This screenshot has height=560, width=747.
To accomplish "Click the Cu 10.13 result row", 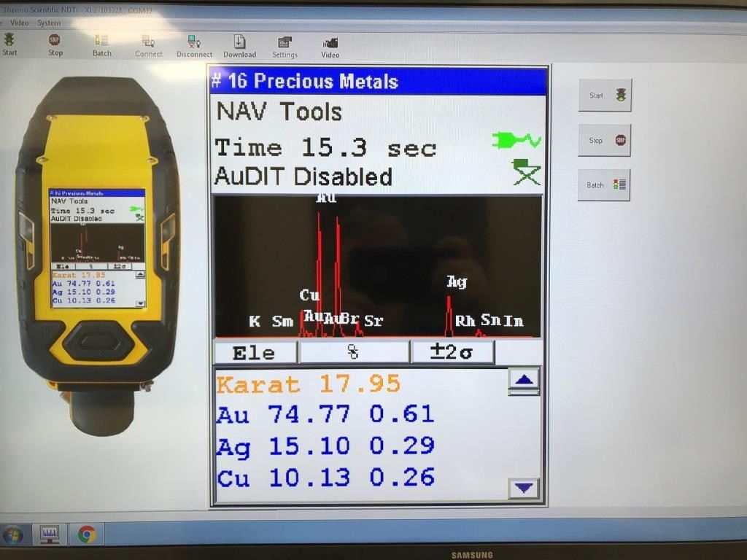I will tap(325, 478).
